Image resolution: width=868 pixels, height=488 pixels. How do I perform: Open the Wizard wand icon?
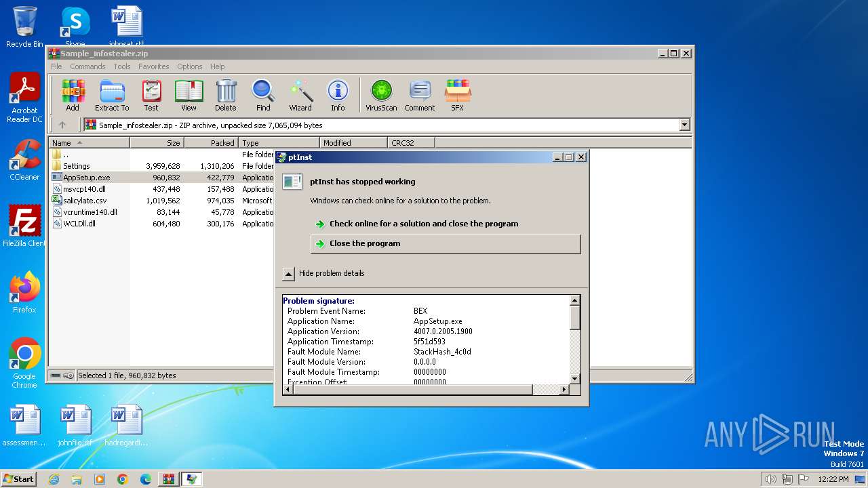pyautogui.click(x=300, y=96)
